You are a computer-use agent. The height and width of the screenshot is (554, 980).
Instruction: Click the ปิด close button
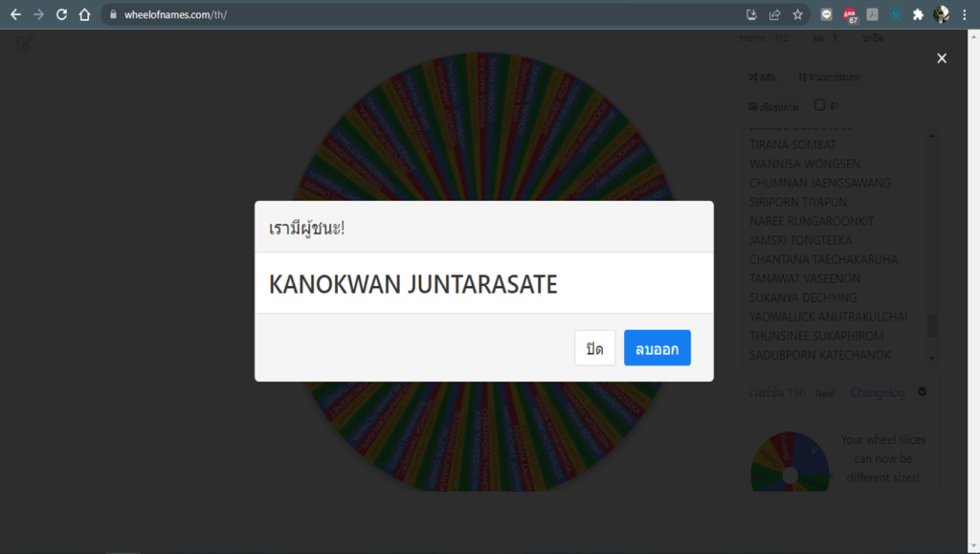click(x=594, y=348)
